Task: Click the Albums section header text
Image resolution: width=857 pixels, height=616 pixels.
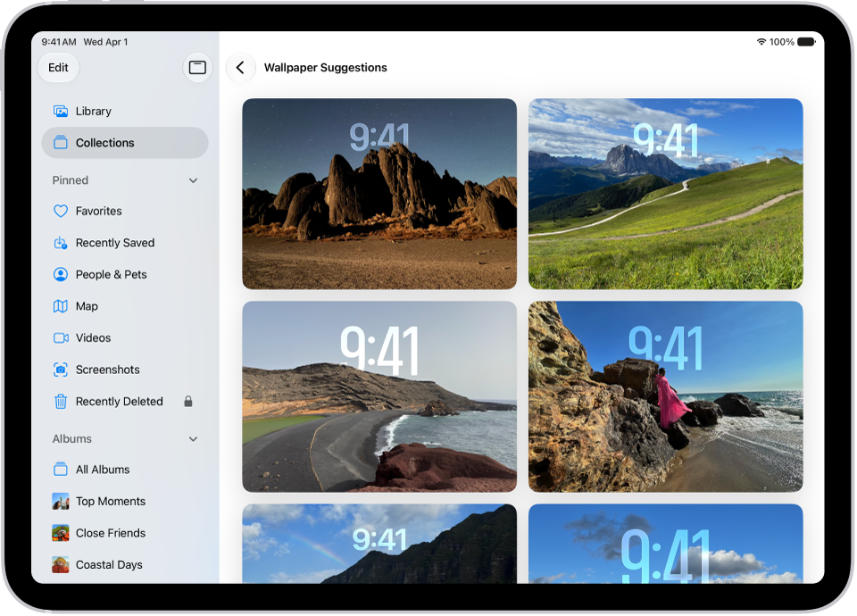Action: point(71,439)
